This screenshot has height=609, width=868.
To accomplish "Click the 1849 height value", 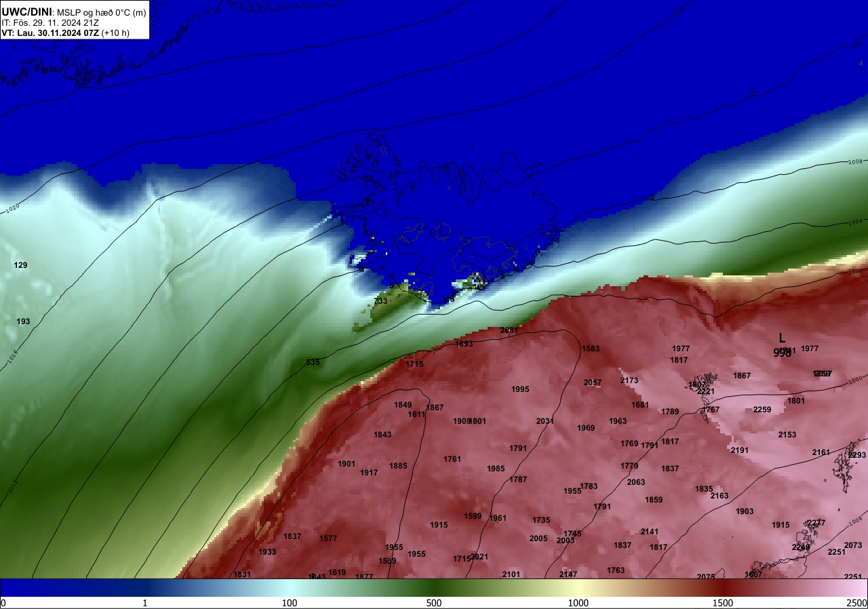I will tap(403, 405).
